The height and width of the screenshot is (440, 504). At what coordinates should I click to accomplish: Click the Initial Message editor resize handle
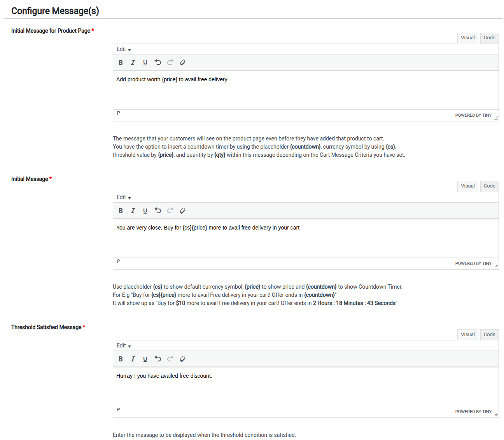[496, 266]
